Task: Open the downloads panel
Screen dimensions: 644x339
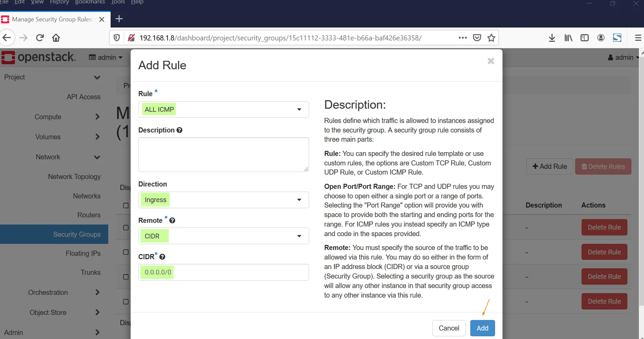Action: pyautogui.click(x=552, y=38)
